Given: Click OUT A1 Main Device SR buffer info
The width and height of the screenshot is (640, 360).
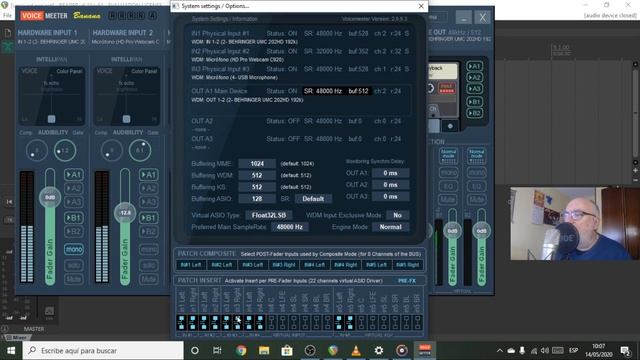Looking at the screenshot, I should point(336,91).
